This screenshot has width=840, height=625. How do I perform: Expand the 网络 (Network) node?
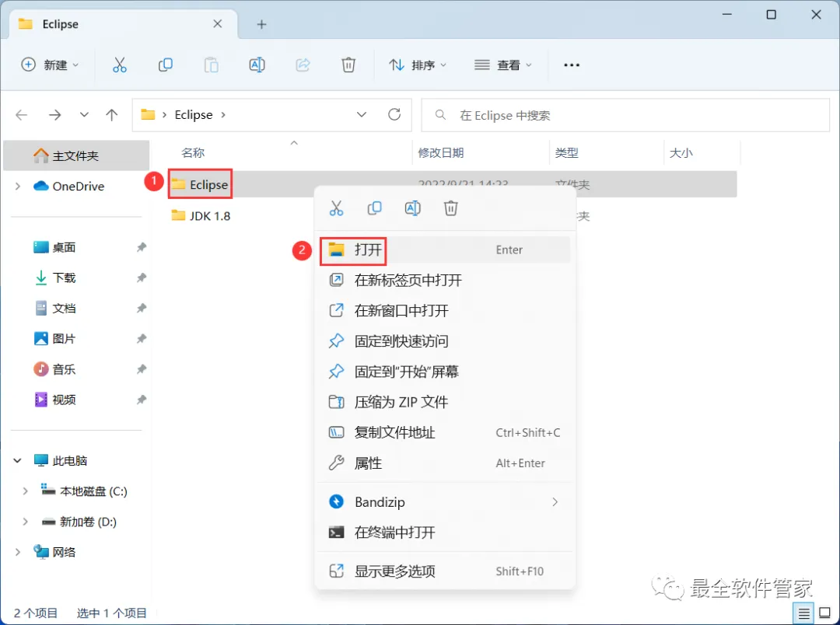click(x=18, y=552)
